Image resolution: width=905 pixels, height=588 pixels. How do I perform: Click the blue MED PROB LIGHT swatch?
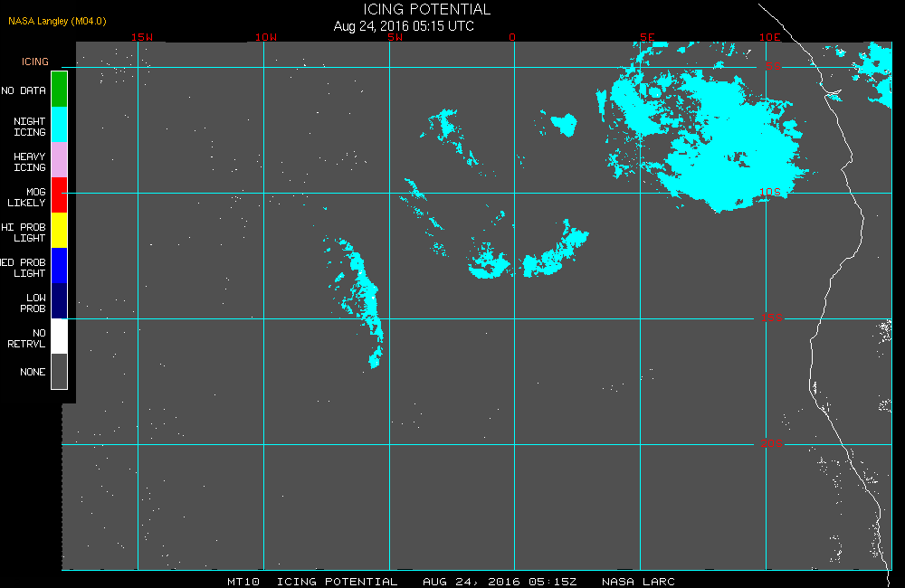(x=60, y=265)
